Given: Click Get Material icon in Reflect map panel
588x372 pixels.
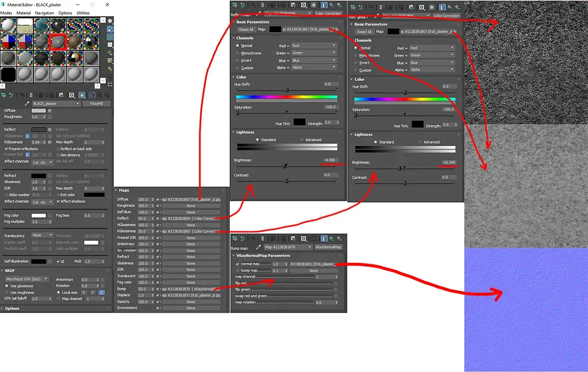Looking at the screenshot, I should tap(235, 5).
